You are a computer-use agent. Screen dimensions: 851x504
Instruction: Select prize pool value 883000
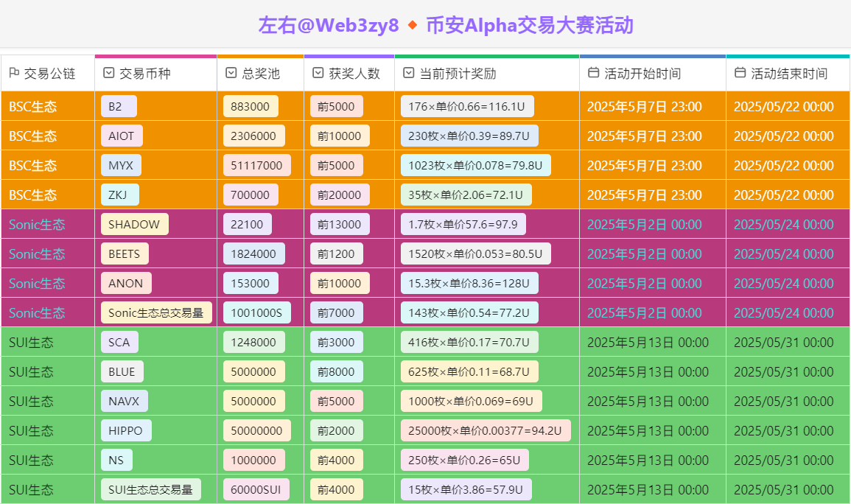(251, 106)
